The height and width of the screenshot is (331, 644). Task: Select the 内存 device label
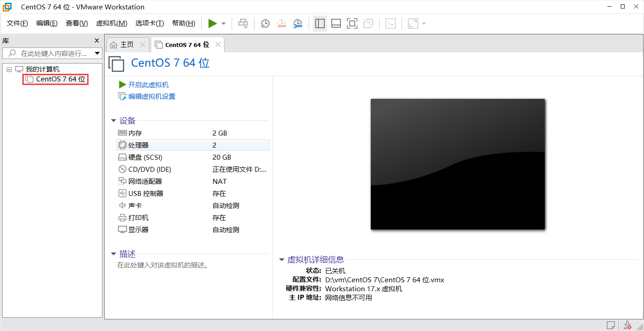coord(135,133)
